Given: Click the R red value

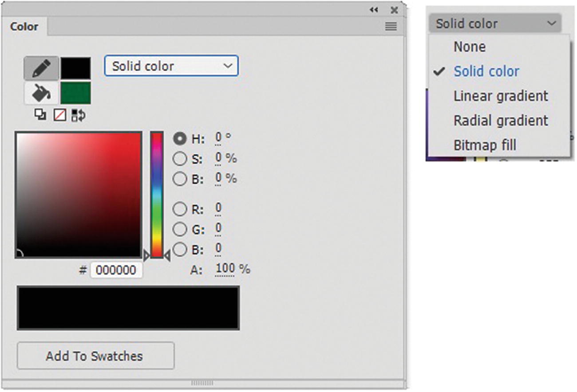Looking at the screenshot, I should click(218, 209).
